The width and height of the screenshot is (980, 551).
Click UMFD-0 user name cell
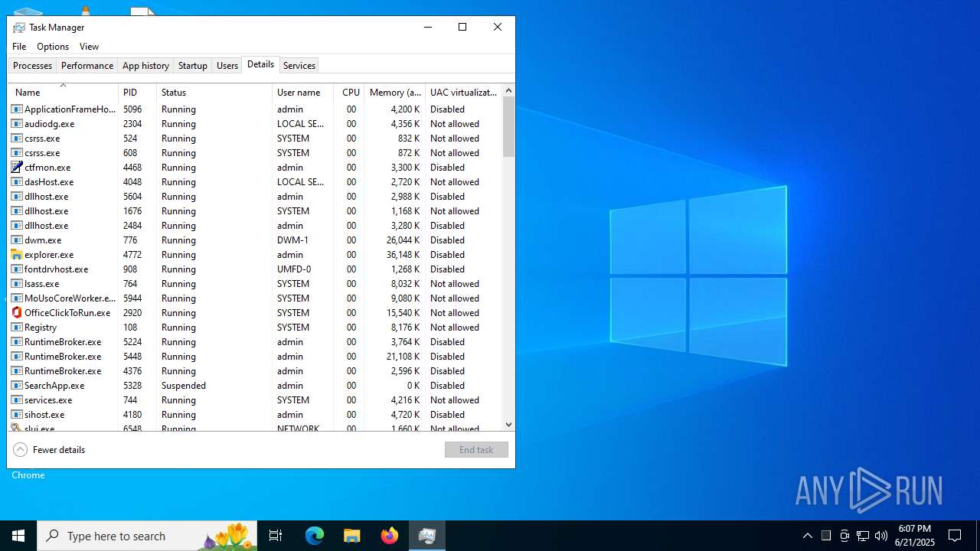point(294,269)
